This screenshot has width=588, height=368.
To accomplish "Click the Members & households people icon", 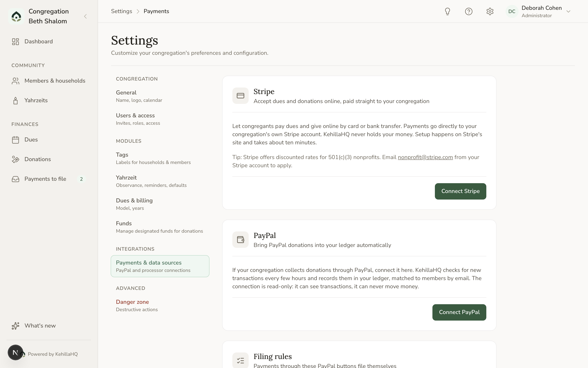I will coord(16,81).
